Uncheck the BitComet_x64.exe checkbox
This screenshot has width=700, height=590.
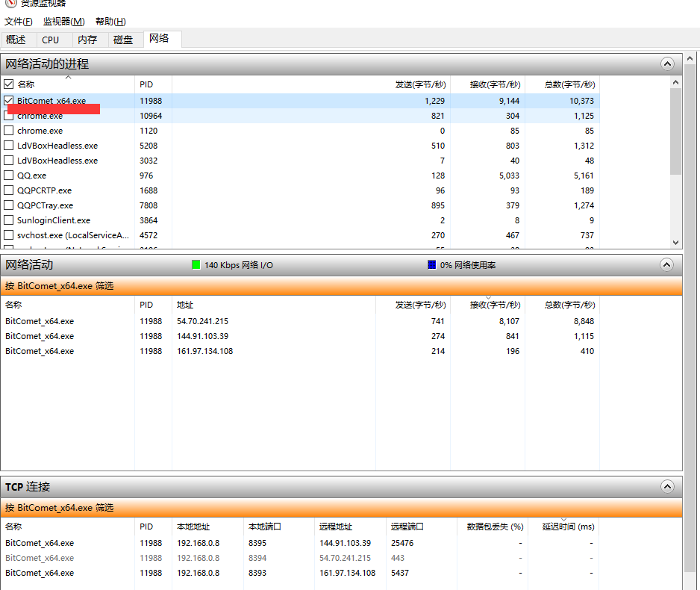[x=9, y=101]
